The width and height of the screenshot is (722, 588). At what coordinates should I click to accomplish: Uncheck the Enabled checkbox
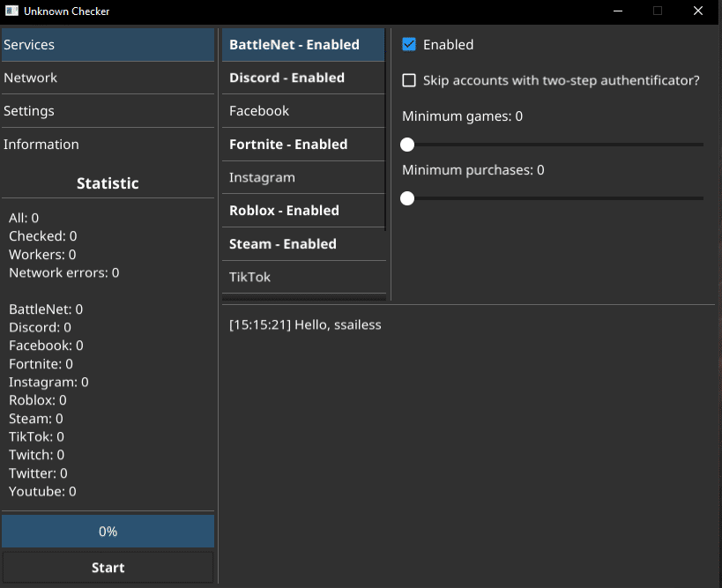tap(409, 45)
